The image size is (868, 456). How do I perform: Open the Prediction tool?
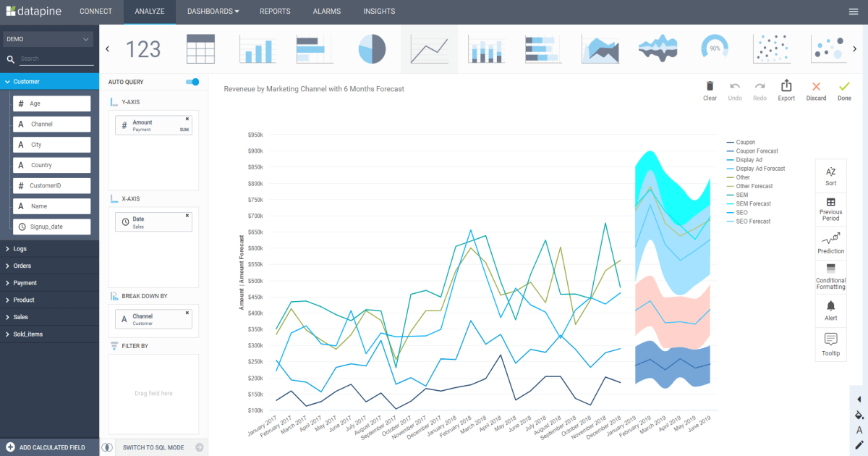pos(830,243)
